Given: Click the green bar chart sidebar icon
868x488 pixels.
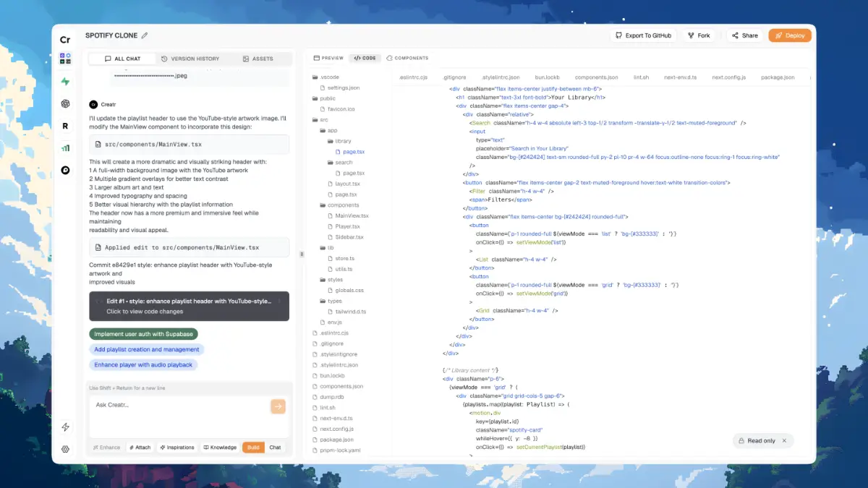Looking at the screenshot, I should (65, 148).
